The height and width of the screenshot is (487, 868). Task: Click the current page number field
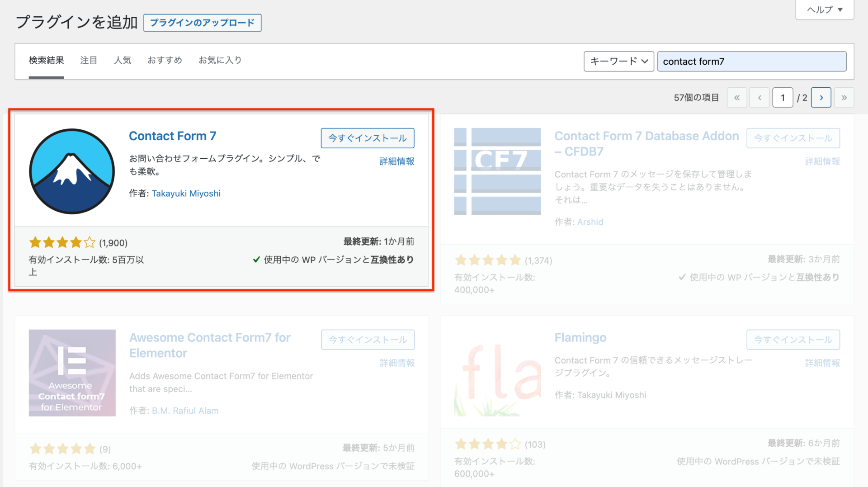[x=783, y=97]
